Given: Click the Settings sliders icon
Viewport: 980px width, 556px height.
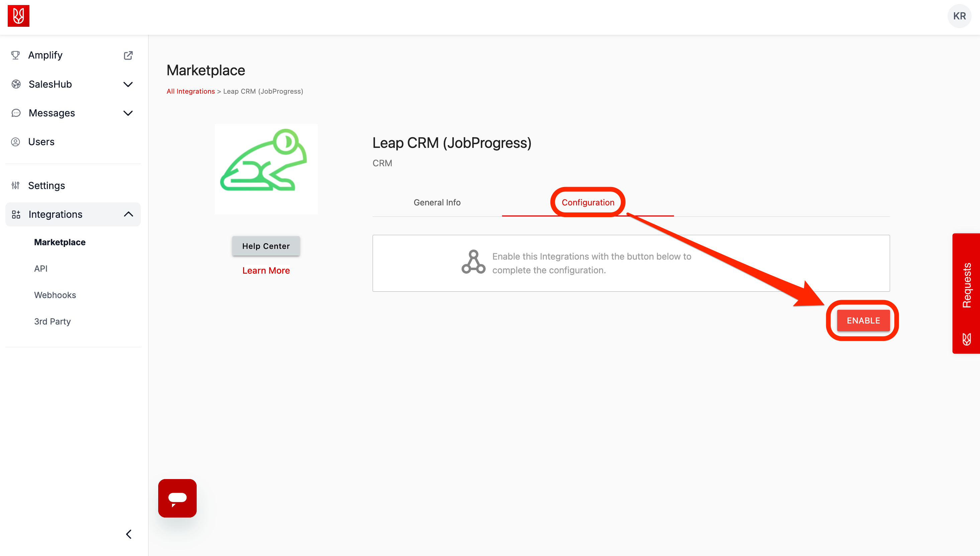Looking at the screenshot, I should point(16,186).
